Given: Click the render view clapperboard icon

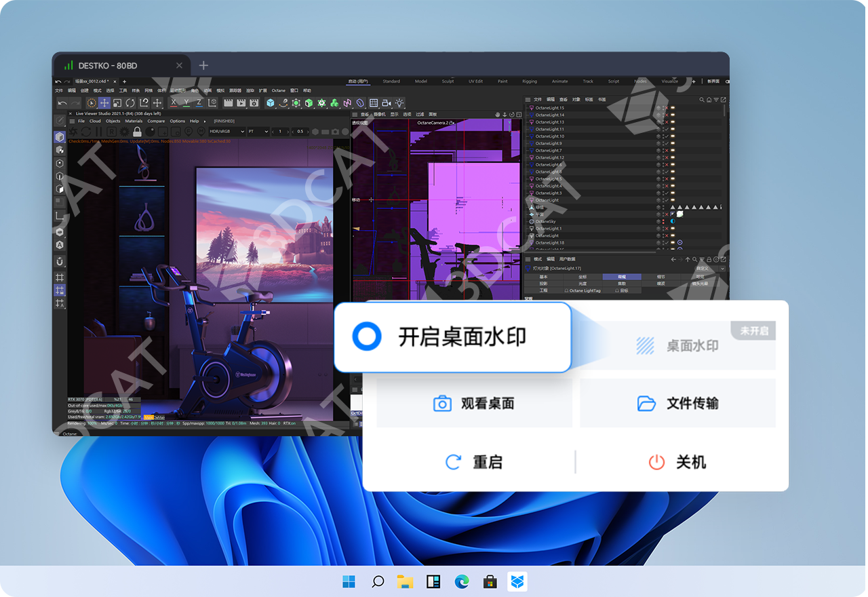Looking at the screenshot, I should (x=228, y=102).
